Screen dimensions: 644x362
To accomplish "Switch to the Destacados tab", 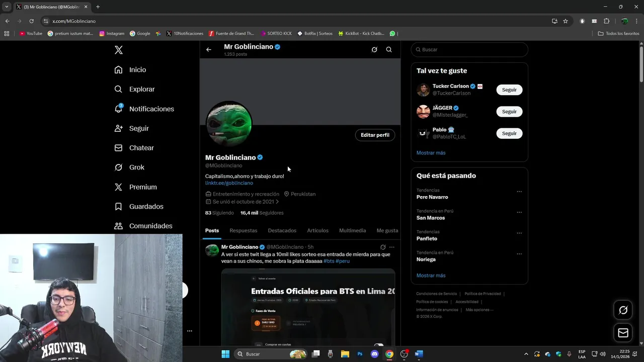I will 282,230.
